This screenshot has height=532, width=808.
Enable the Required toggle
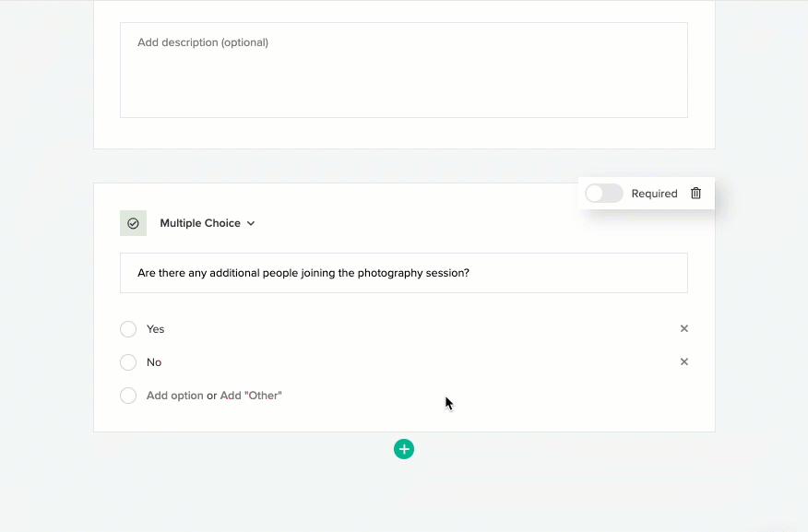pos(603,193)
